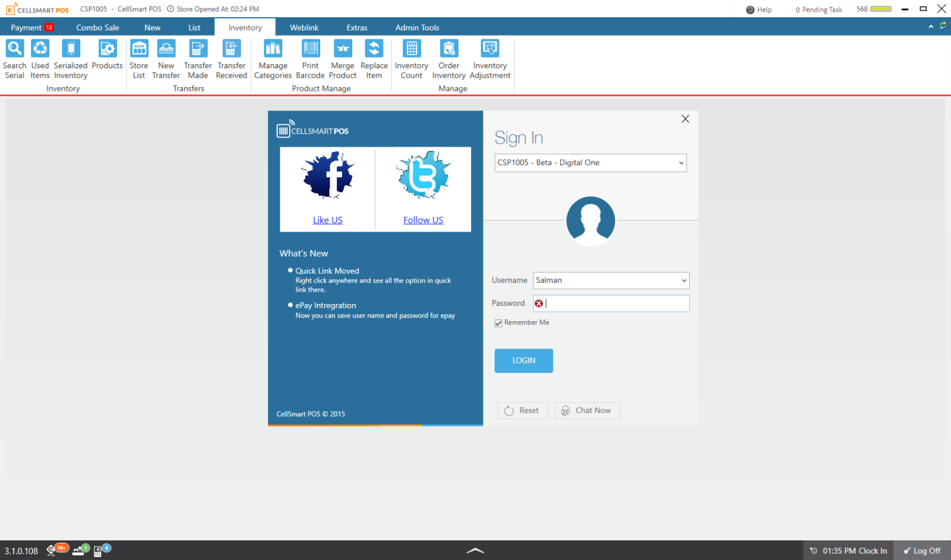Open the Search Serial tool
Screen dimensions: 951x560
click(x=14, y=58)
